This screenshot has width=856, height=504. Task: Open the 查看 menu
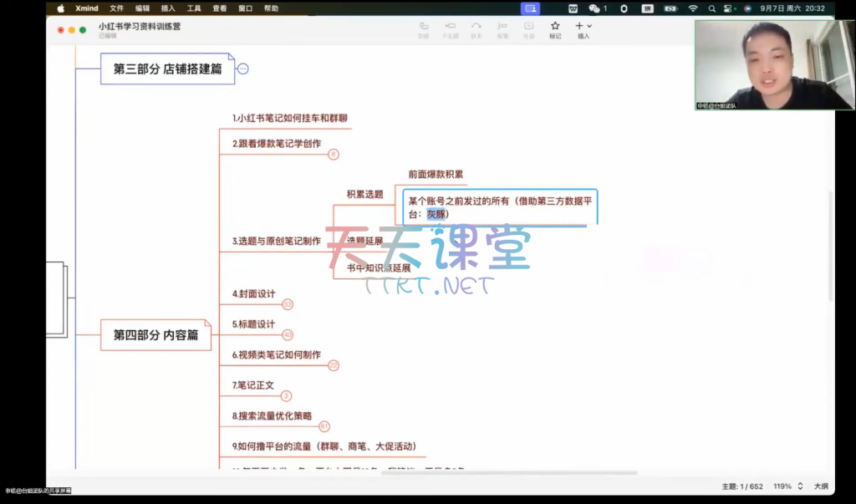point(219,8)
